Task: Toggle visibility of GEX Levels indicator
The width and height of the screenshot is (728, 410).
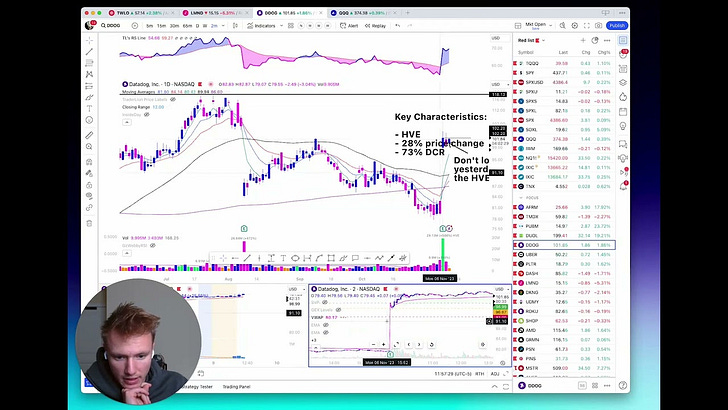Action: click(338, 310)
